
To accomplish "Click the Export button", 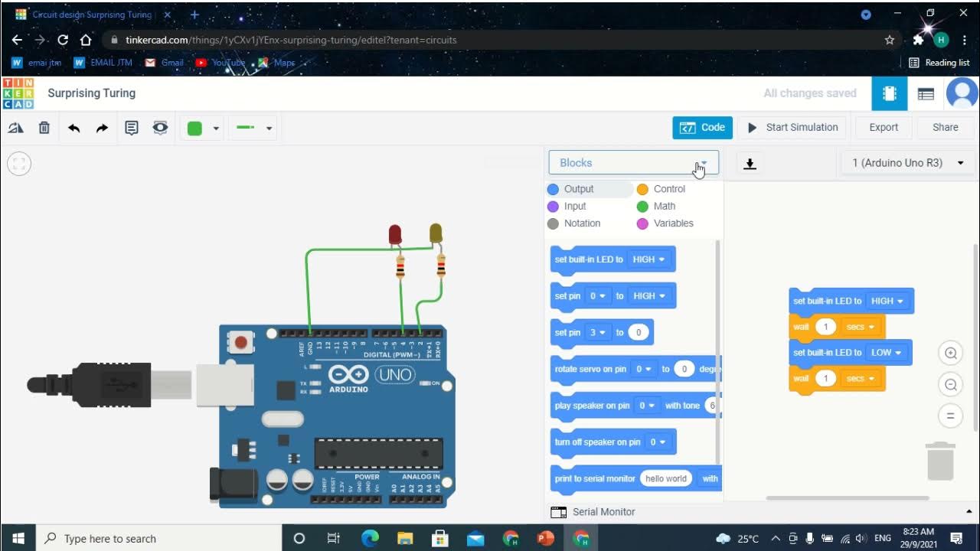I will (884, 128).
